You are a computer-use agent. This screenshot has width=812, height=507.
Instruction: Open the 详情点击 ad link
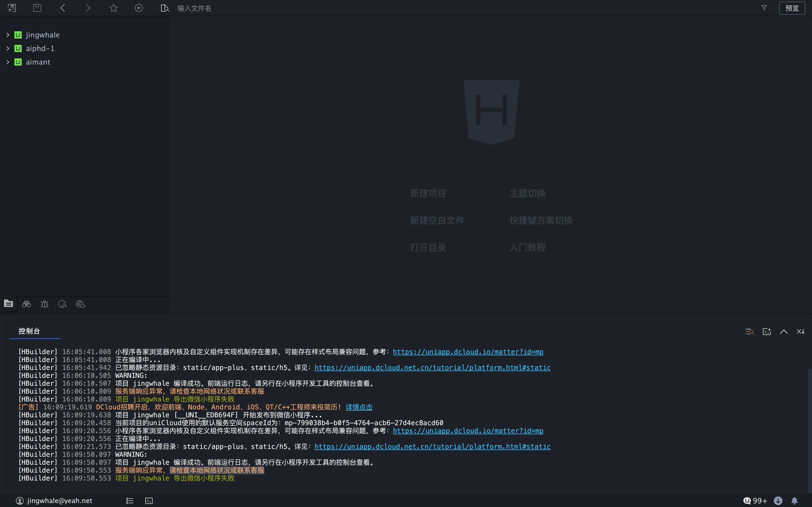tap(359, 407)
